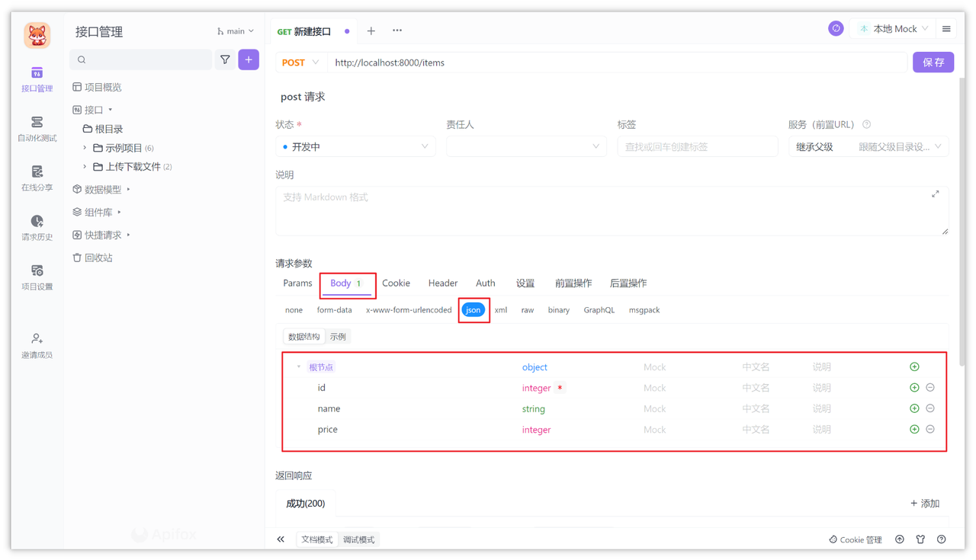Image resolution: width=976 pixels, height=560 pixels.
Task: Select the form-data body type
Action: coord(335,310)
